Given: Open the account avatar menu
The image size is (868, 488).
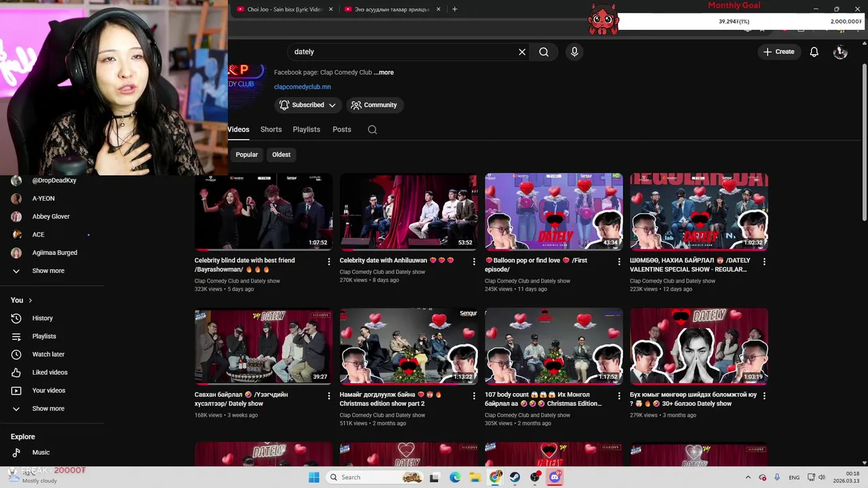Looking at the screenshot, I should click(x=840, y=52).
